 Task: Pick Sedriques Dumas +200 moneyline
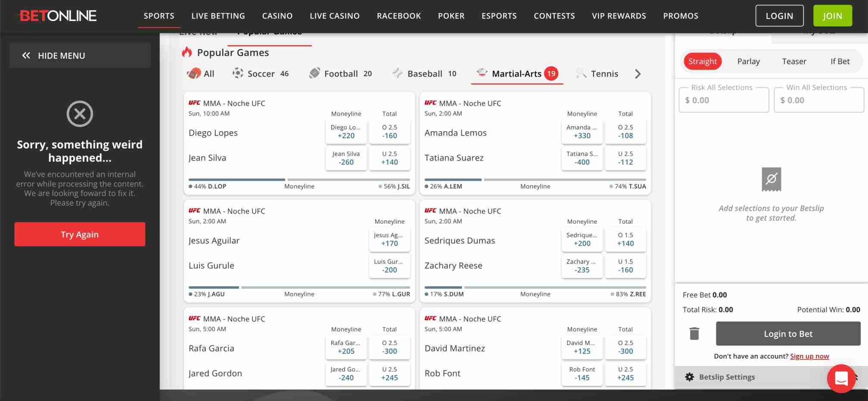click(x=582, y=239)
